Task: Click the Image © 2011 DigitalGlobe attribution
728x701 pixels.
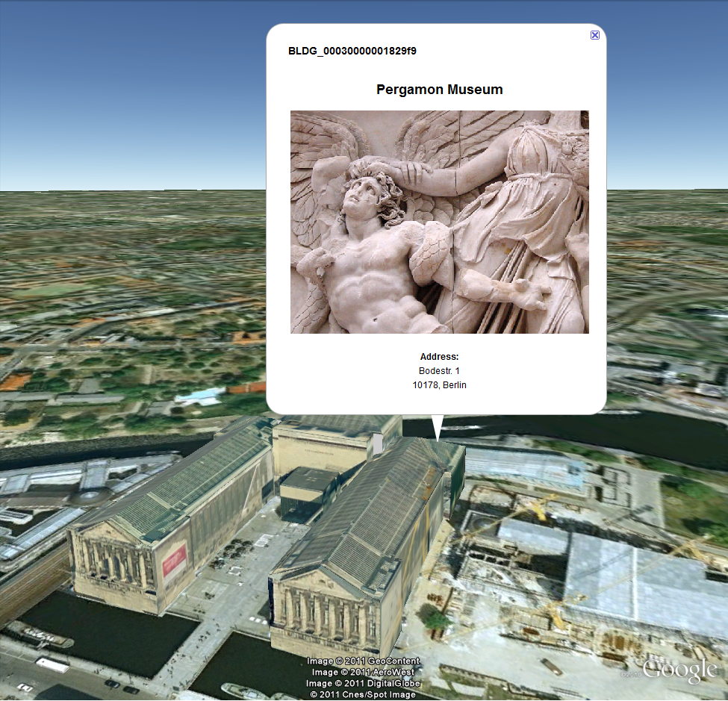Action: 363,683
